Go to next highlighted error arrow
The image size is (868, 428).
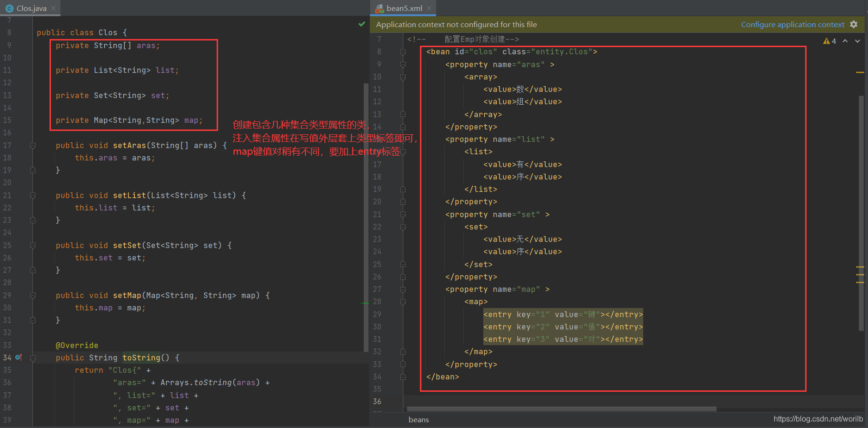[858, 41]
